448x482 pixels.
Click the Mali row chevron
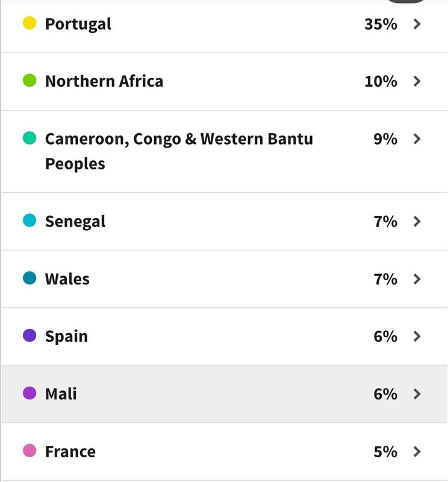click(x=417, y=394)
